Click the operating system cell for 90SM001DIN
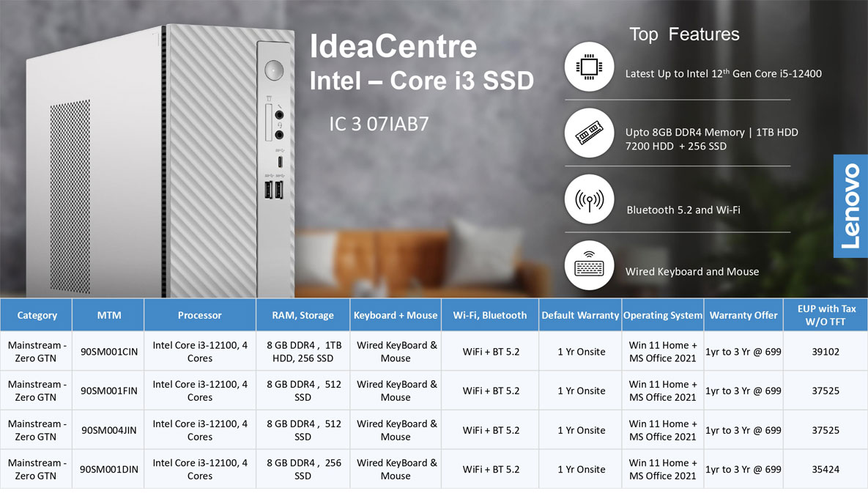 click(x=663, y=469)
